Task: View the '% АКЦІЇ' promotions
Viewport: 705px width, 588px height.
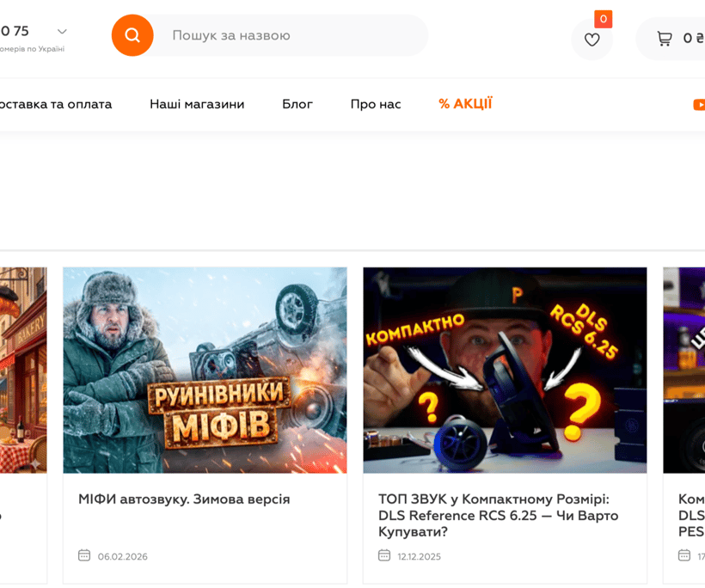Action: coord(465,104)
